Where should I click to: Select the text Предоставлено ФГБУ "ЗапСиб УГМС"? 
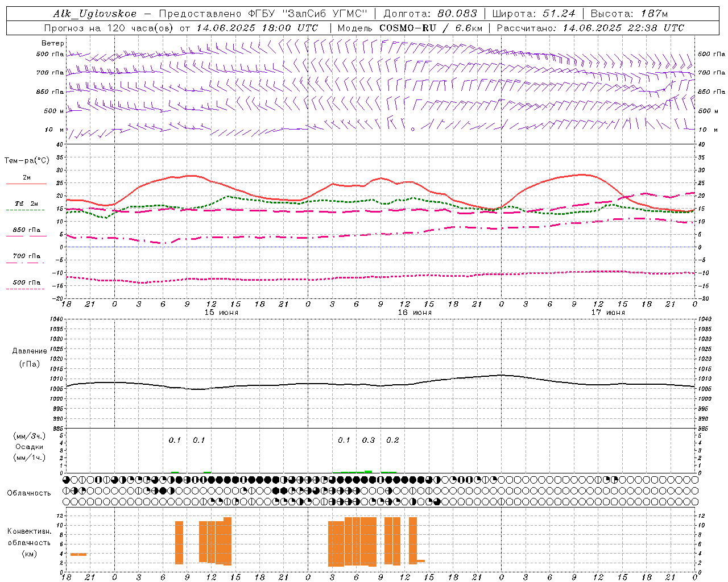[263, 14]
